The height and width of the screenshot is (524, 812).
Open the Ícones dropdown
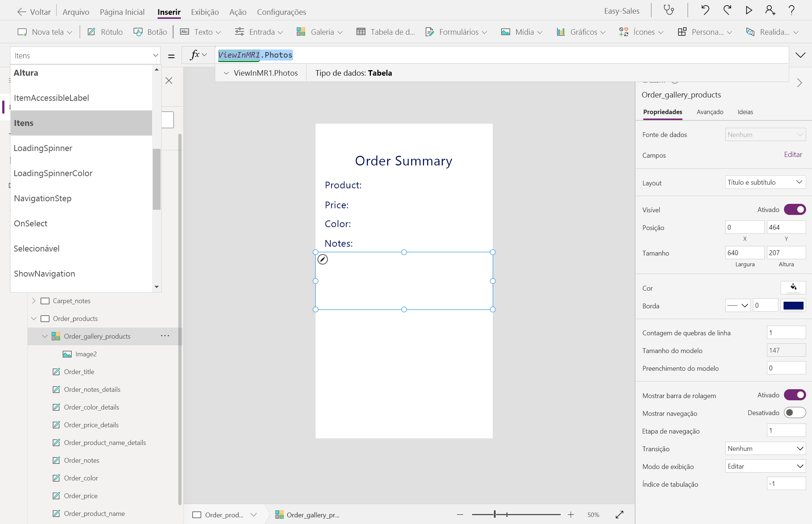click(x=641, y=32)
